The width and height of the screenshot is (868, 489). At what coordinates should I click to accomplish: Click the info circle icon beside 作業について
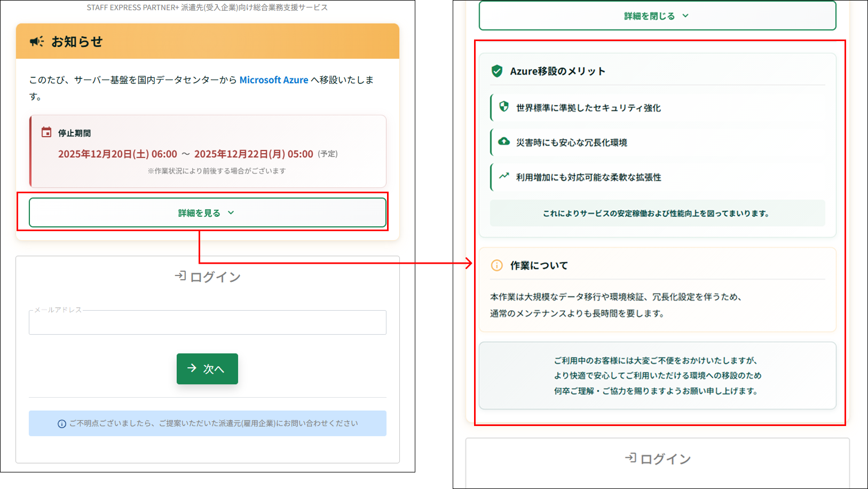coord(496,265)
